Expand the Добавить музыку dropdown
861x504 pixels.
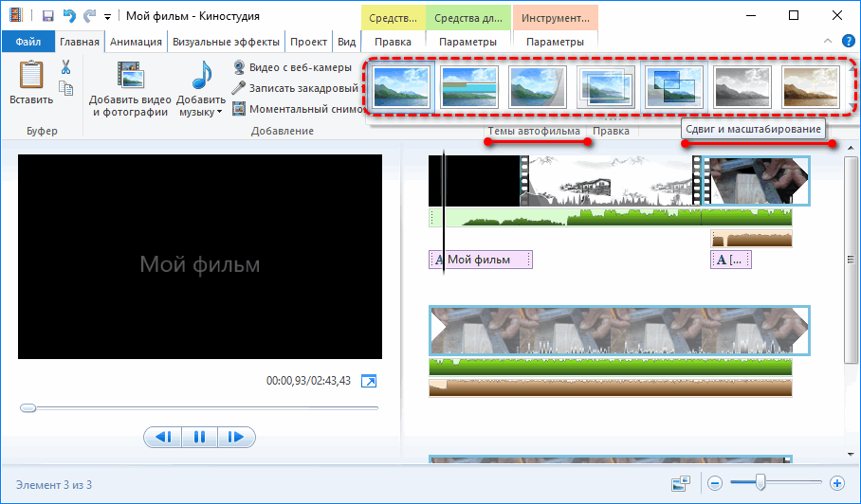pos(219,112)
